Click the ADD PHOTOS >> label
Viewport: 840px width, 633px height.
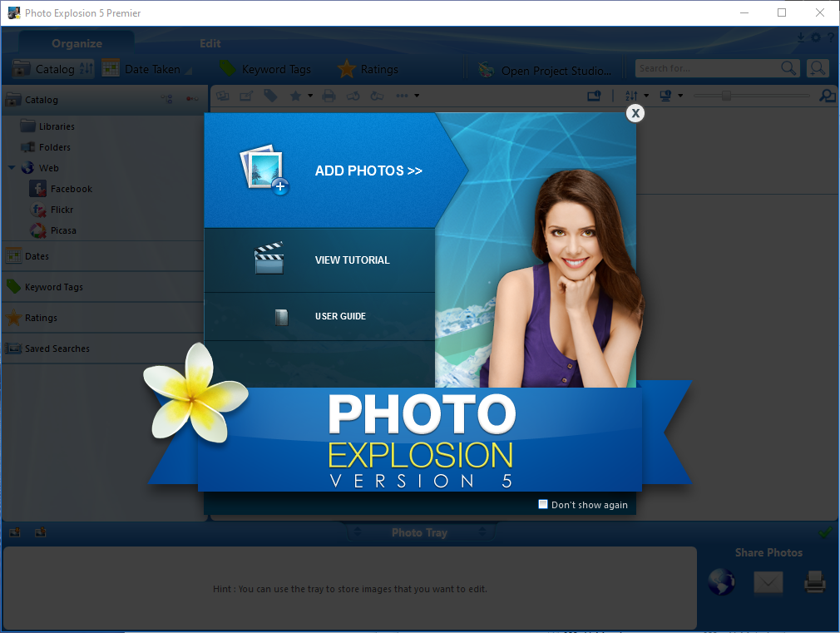368,171
